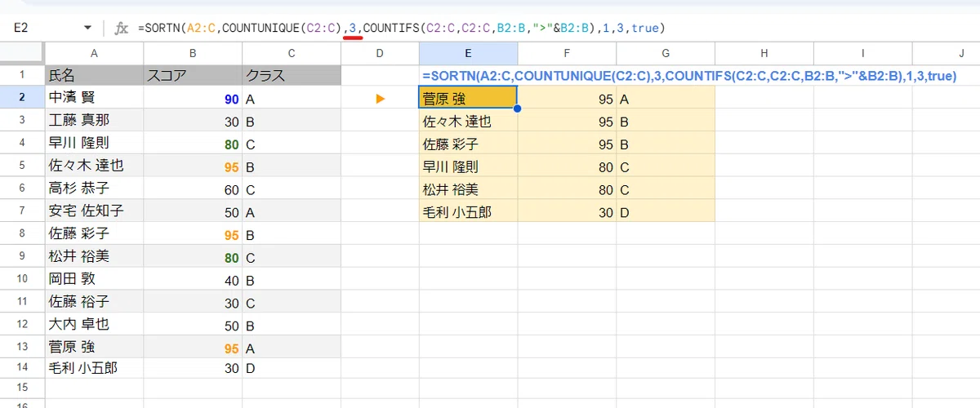The width and height of the screenshot is (980, 408).
Task: Select cell 早川 隆則 in column A
Action: [x=94, y=143]
